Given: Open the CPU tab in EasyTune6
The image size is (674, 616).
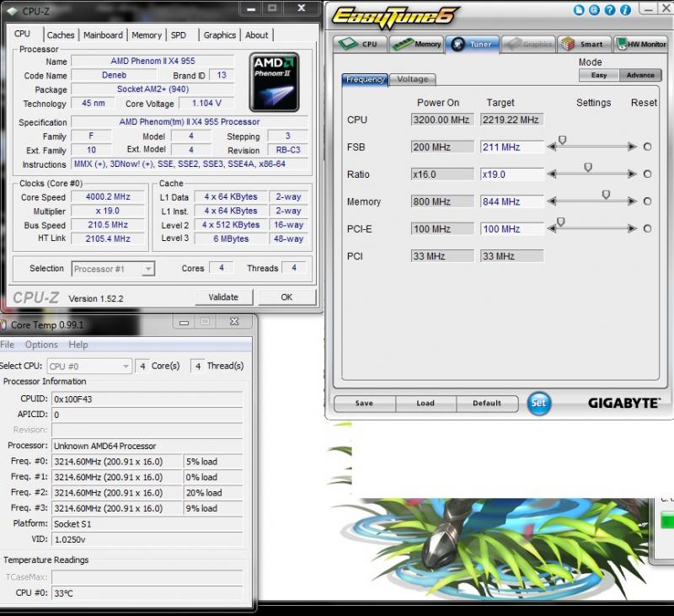Looking at the screenshot, I should (x=361, y=44).
